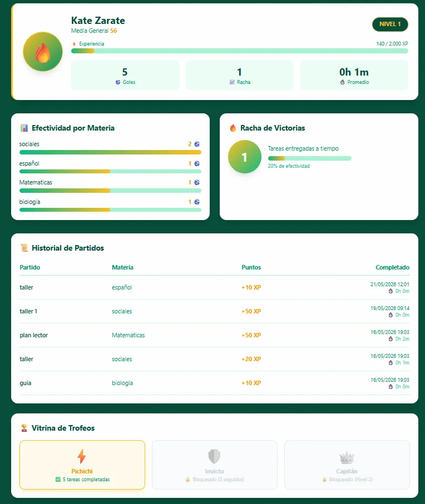425x504 pixels.
Task: Click the stopwatch icon in plan lector row
Action: 391,339
